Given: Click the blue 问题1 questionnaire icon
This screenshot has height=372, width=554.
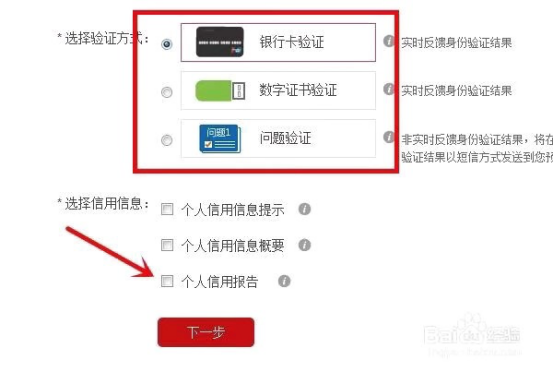Looking at the screenshot, I should 220,138.
